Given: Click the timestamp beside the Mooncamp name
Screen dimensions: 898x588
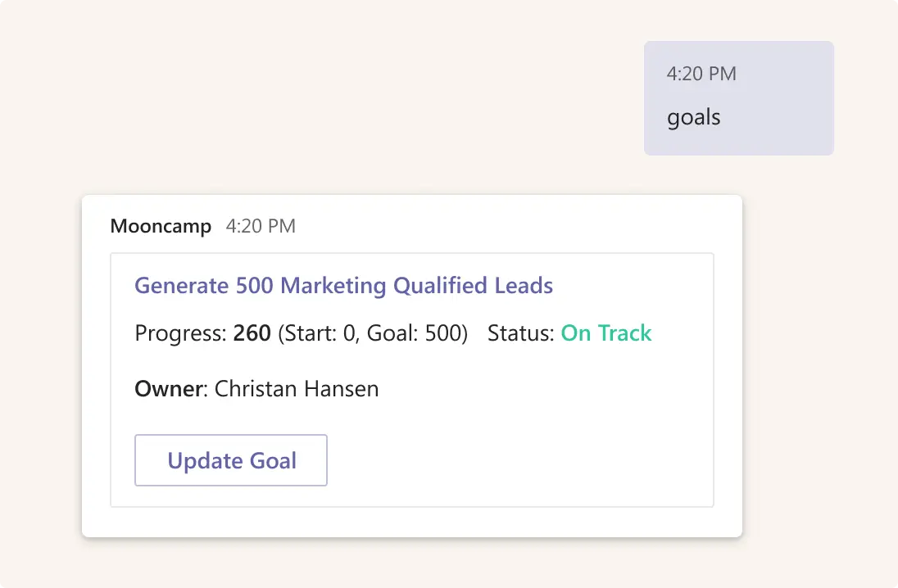Looking at the screenshot, I should 261,226.
